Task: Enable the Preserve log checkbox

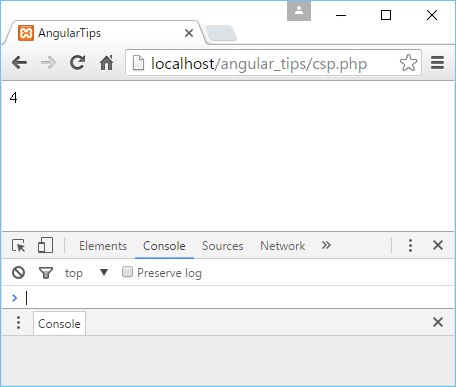Action: point(127,272)
